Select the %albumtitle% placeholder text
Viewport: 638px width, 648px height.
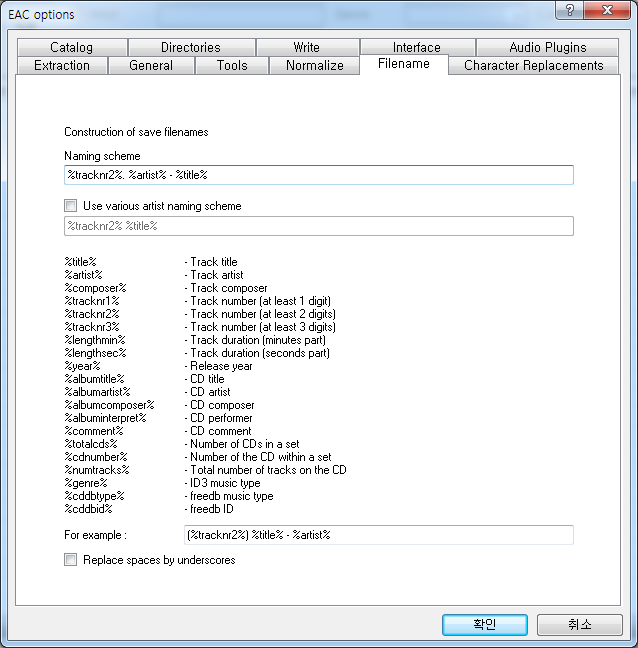94,379
